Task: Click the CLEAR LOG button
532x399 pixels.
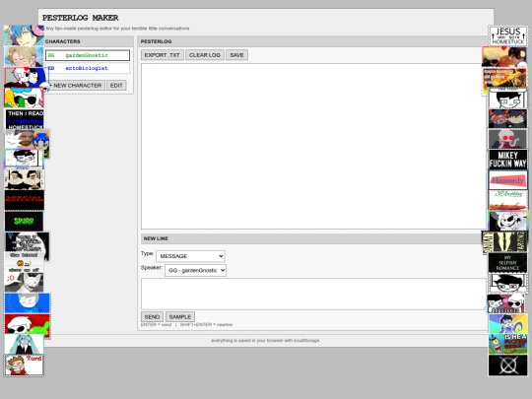Action: tap(205, 55)
